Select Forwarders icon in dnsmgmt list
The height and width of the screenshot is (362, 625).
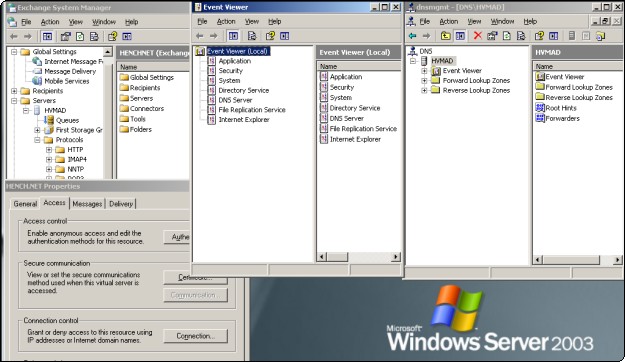pyautogui.click(x=540, y=118)
